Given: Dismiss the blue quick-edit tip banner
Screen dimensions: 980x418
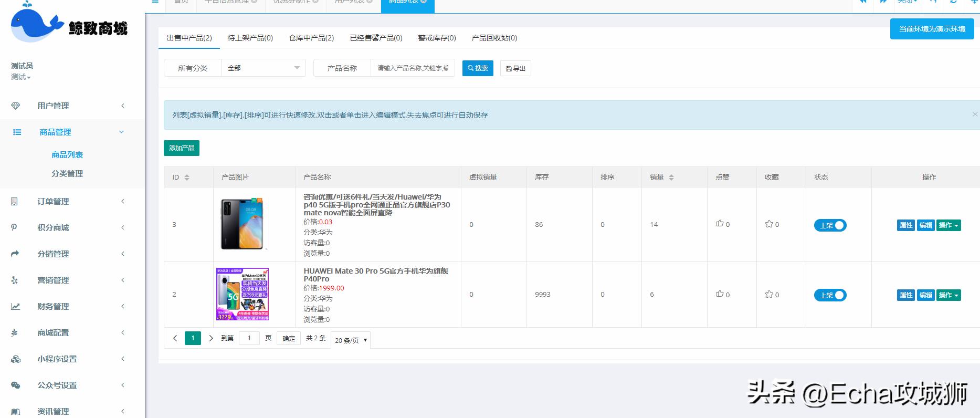Looking at the screenshot, I should pos(975,114).
